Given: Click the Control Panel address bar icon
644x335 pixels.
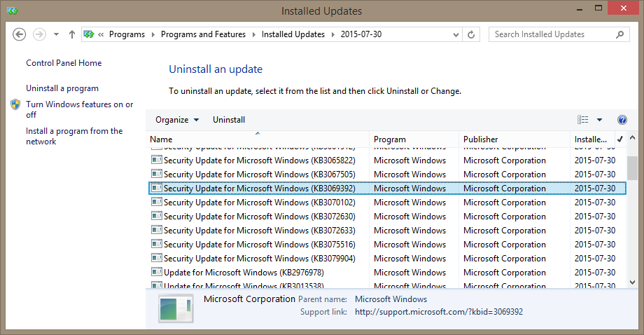Looking at the screenshot, I should click(x=89, y=34).
